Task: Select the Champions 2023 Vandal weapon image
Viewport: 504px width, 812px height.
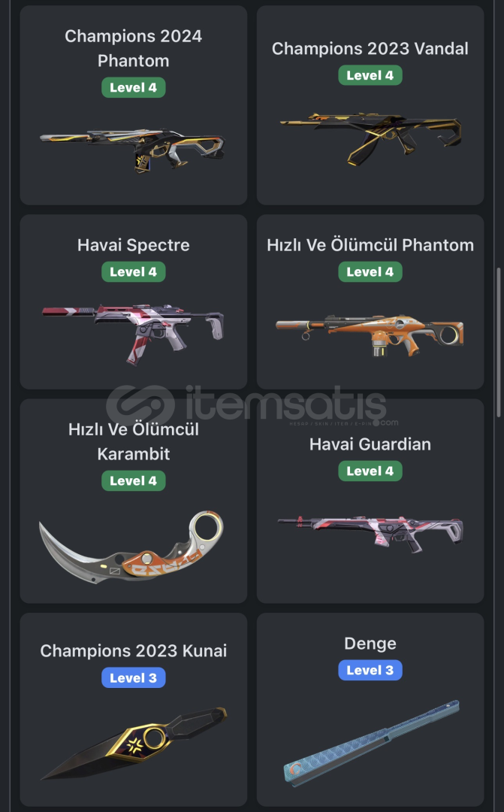Action: coord(370,138)
